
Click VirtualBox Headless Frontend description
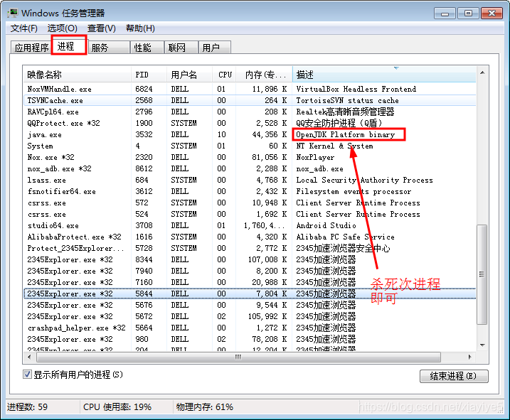click(356, 89)
